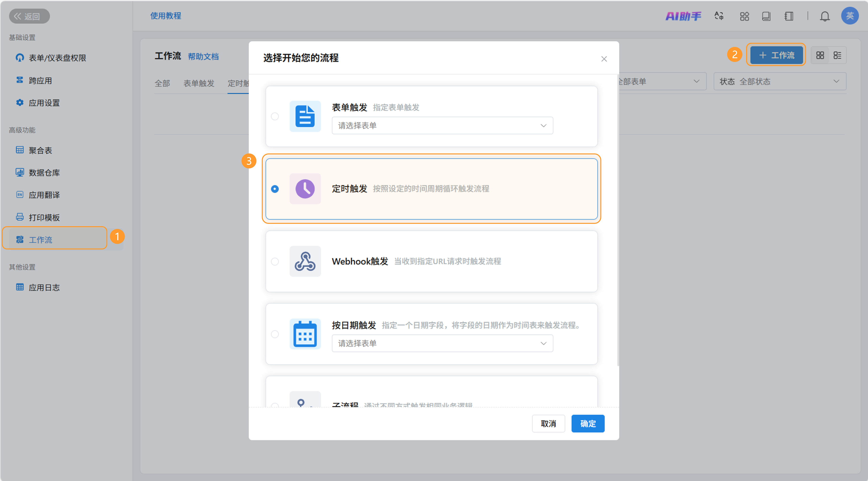This screenshot has height=481, width=868.
Task: Select the 按日期触发 radio button
Action: point(275,334)
